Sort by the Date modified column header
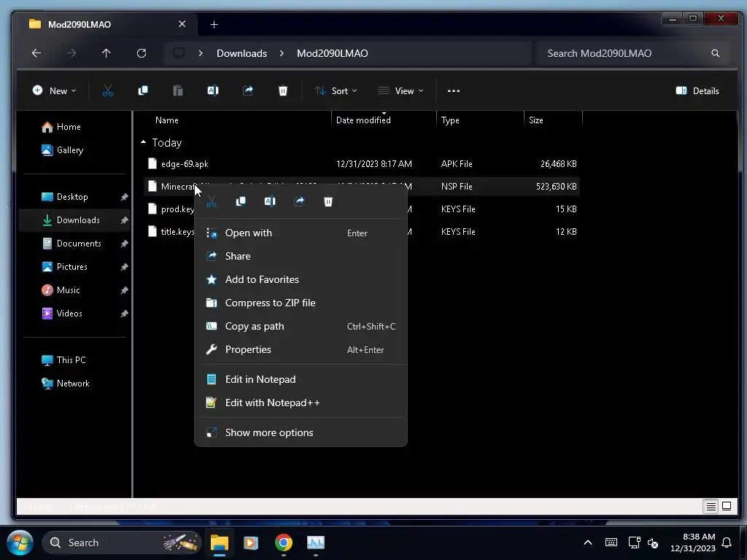This screenshot has width=747, height=560. coord(384,120)
